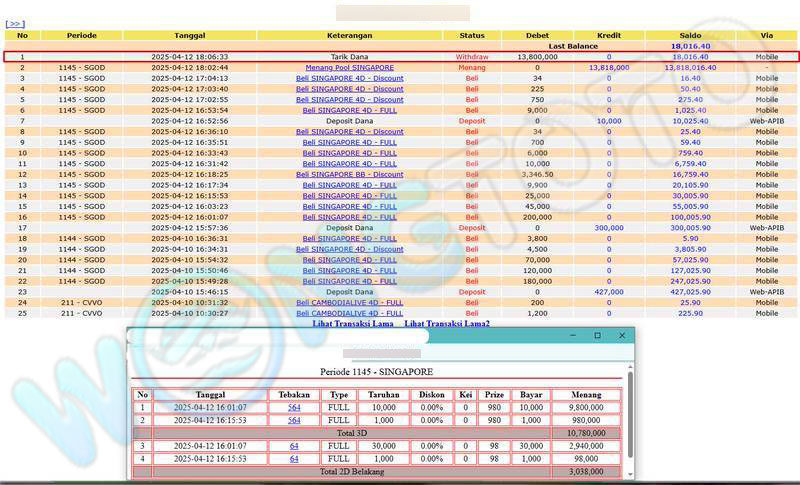Image resolution: width=800 pixels, height=485 pixels.
Task: Click the Lihat Transaksi Lama link
Action: 353,324
